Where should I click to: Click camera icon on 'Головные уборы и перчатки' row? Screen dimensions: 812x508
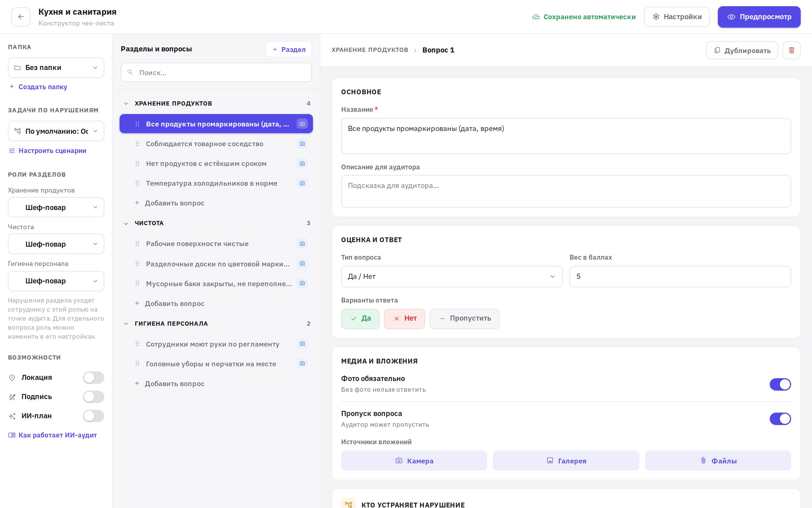click(302, 364)
